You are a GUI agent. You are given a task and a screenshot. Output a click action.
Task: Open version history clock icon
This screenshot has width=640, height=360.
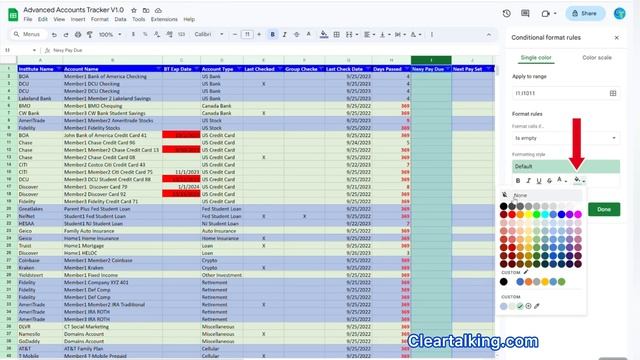point(507,13)
